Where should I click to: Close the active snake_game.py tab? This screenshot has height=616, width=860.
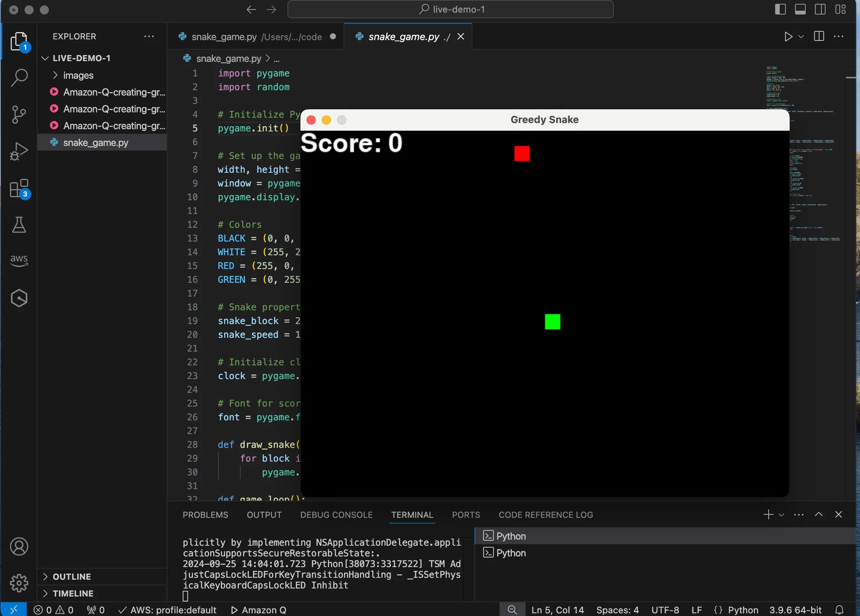click(x=461, y=37)
